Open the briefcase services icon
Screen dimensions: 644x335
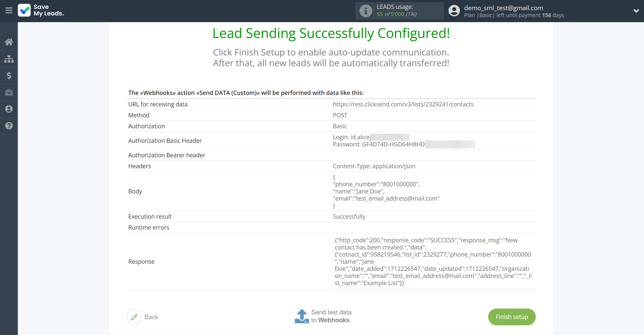(x=9, y=92)
